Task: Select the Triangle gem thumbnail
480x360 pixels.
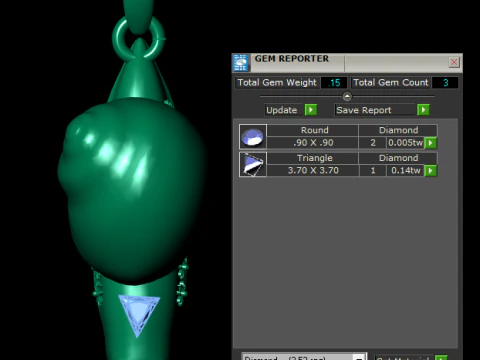Action: [253, 164]
